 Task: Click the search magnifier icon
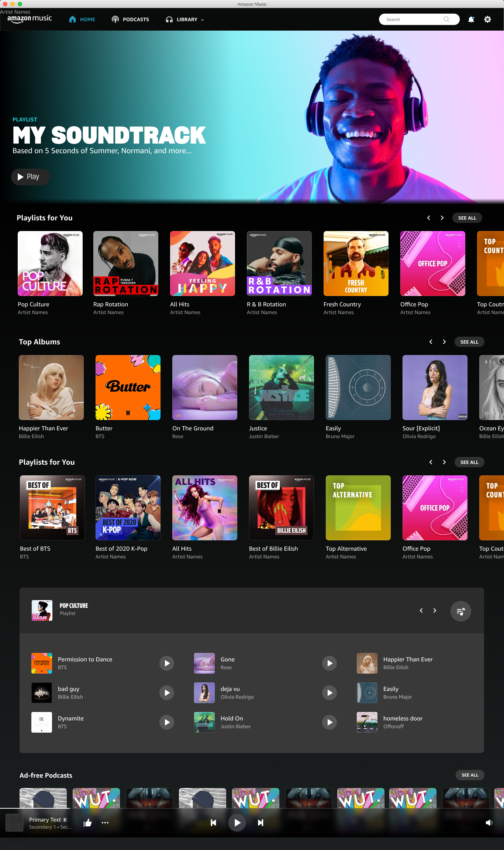coord(446,20)
